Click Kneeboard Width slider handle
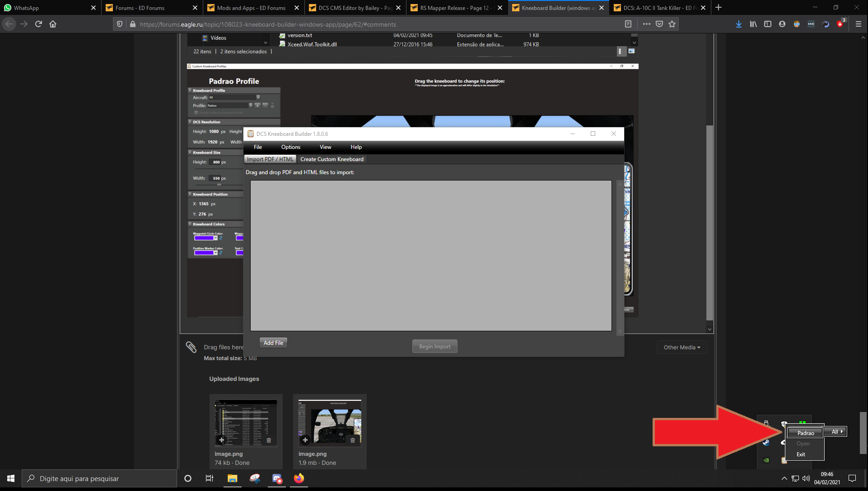Screen dimensions: 868x491 click(x=219, y=185)
